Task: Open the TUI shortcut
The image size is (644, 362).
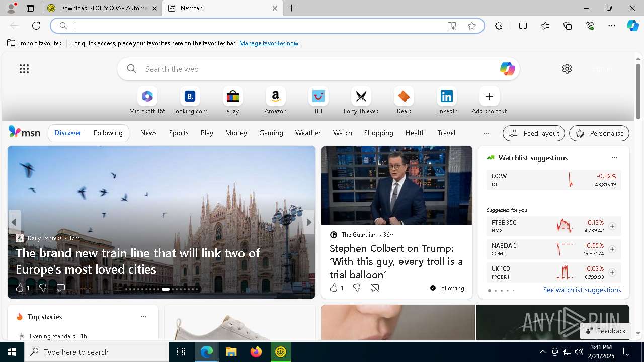Action: pyautogui.click(x=318, y=101)
